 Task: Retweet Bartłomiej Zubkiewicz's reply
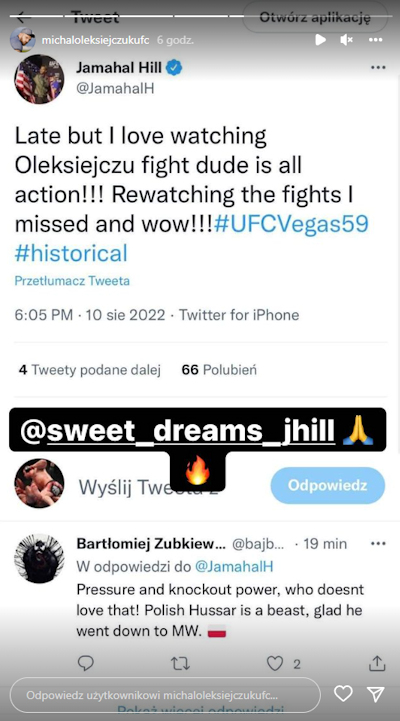point(180,664)
